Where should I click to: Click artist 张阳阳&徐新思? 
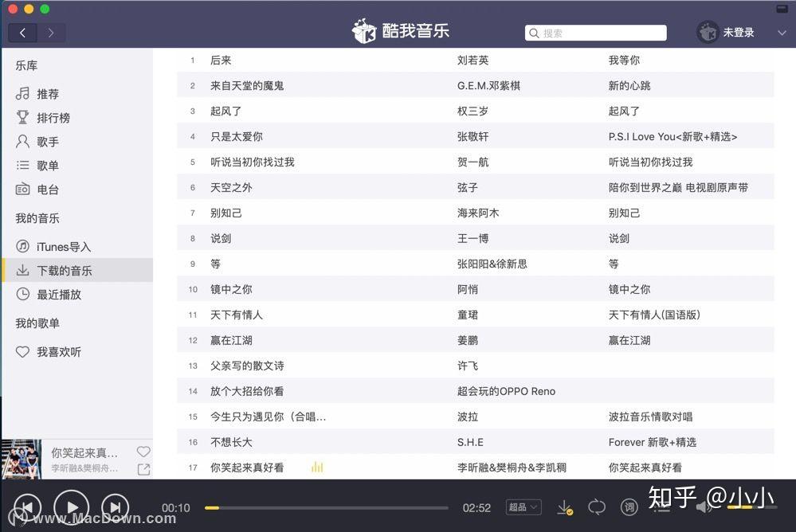point(492,264)
